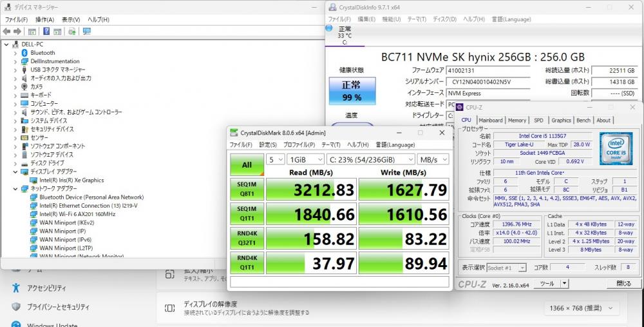Collapse the ディスプレイ アダプター node
The height and width of the screenshot is (327, 644).
click(x=15, y=172)
